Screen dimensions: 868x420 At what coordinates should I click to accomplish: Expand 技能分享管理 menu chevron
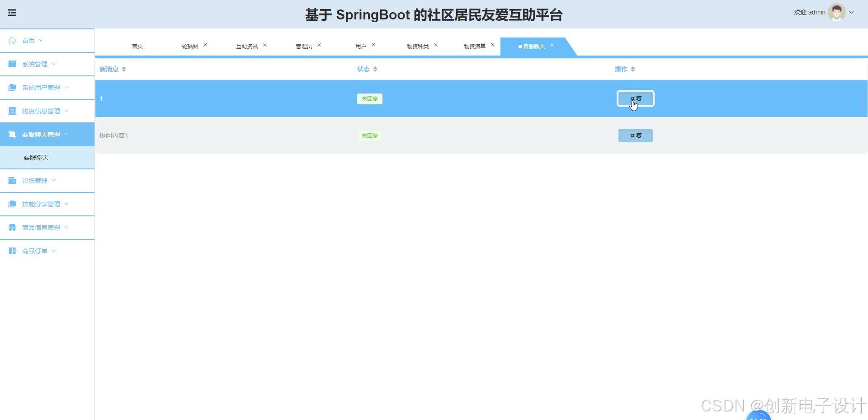(x=66, y=204)
